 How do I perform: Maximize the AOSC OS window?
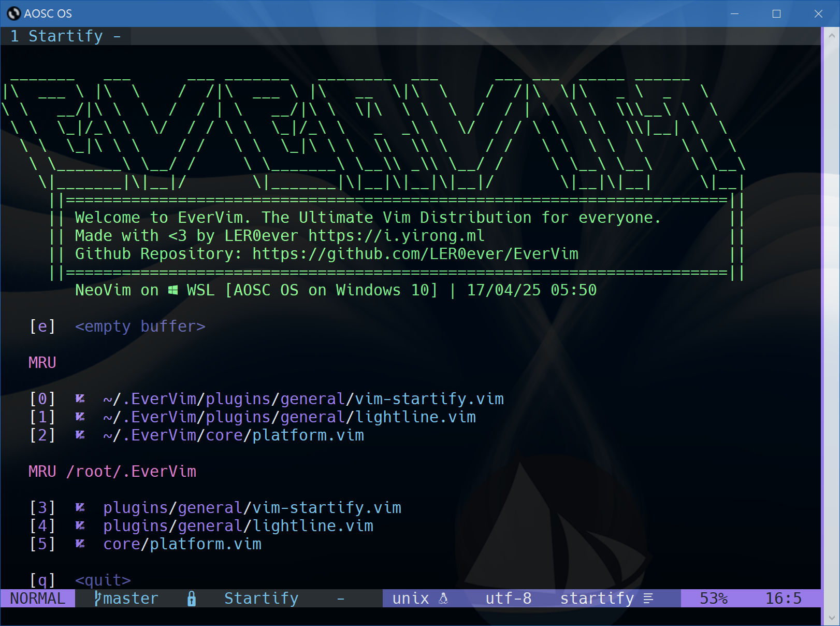[776, 13]
